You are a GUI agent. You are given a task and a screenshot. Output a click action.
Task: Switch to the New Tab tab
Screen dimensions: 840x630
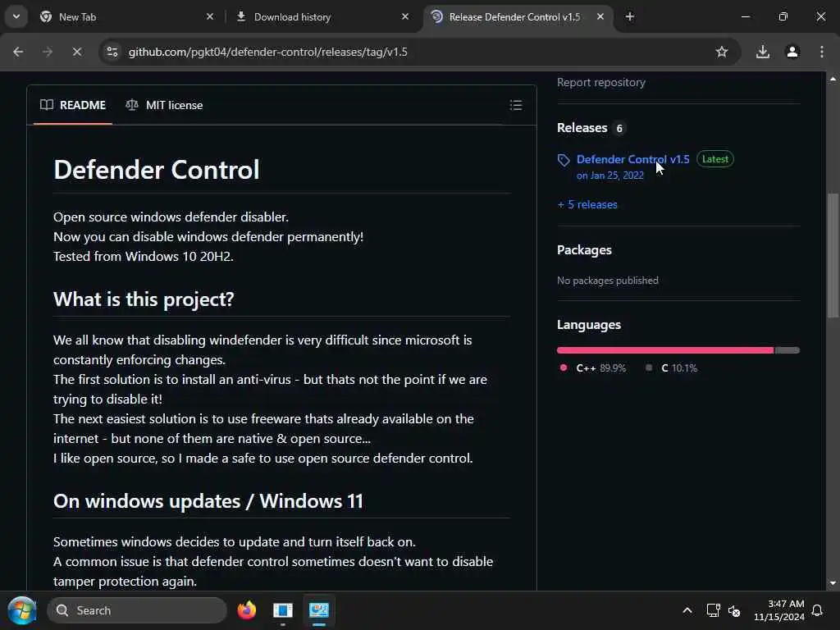pos(127,16)
